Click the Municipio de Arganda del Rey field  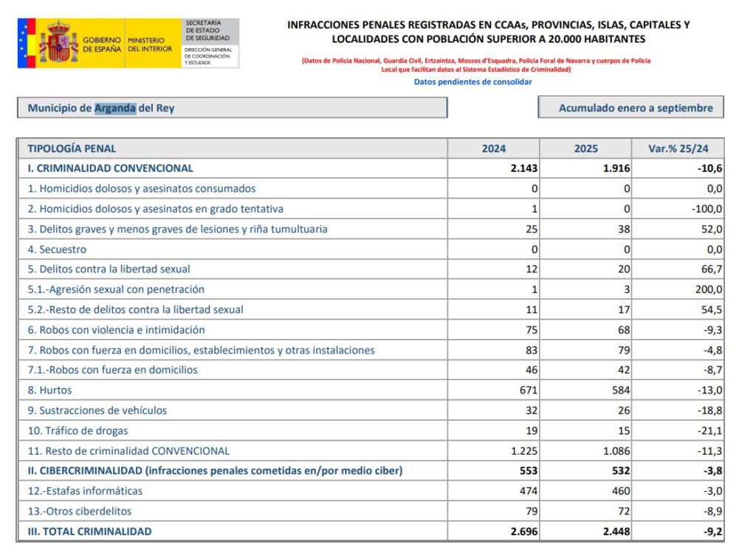pos(232,108)
